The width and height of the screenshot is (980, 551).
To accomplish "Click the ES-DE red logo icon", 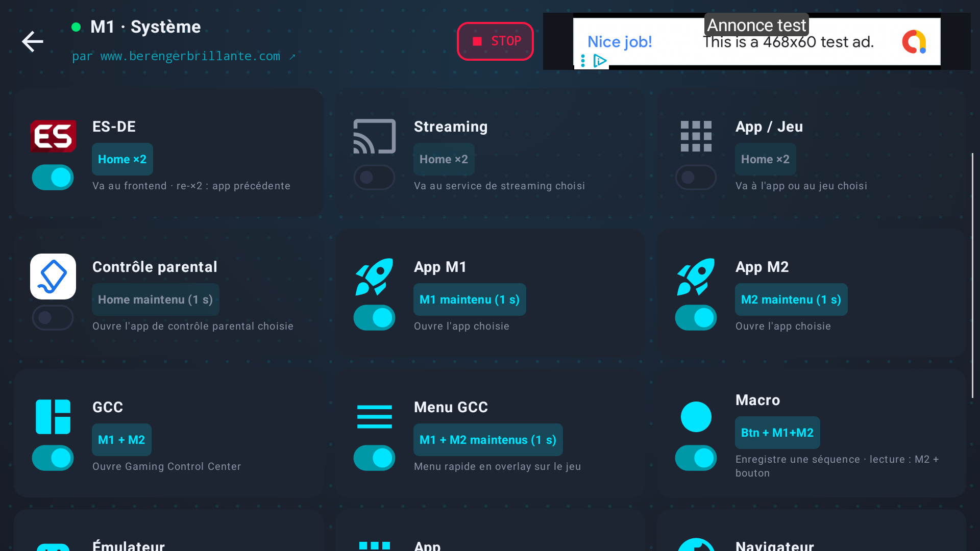I will pyautogui.click(x=53, y=136).
